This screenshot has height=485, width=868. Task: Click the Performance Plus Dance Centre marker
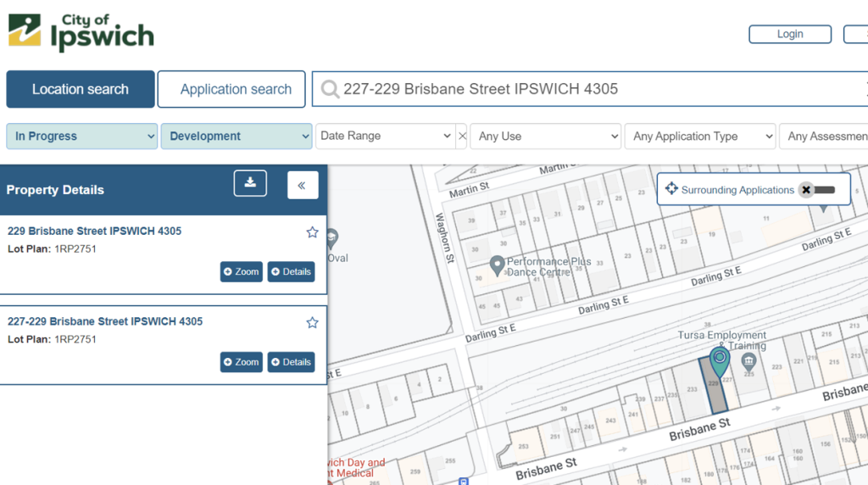coord(497,265)
